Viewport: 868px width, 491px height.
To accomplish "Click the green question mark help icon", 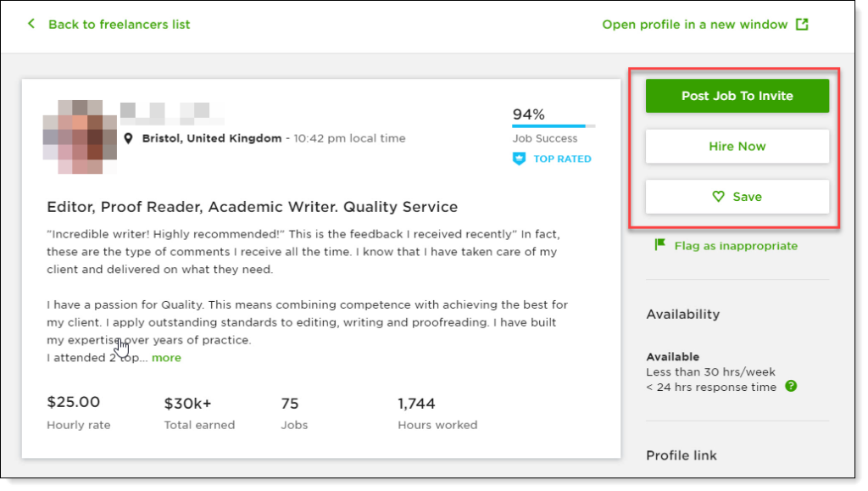I will point(790,387).
